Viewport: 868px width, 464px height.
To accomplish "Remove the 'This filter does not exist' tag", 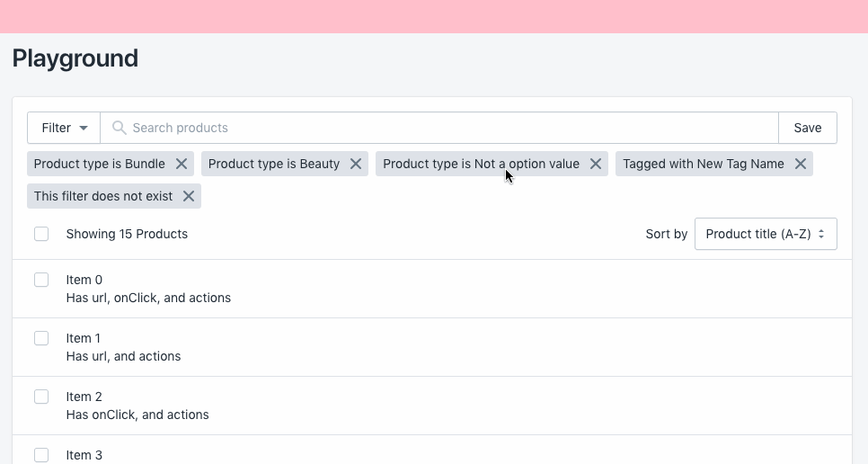I will (x=189, y=196).
